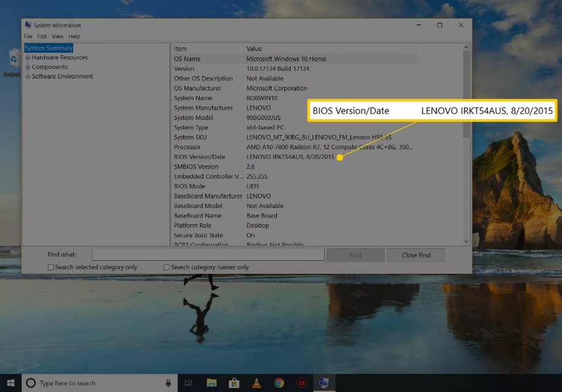Open Task View from the taskbar

tap(188, 383)
